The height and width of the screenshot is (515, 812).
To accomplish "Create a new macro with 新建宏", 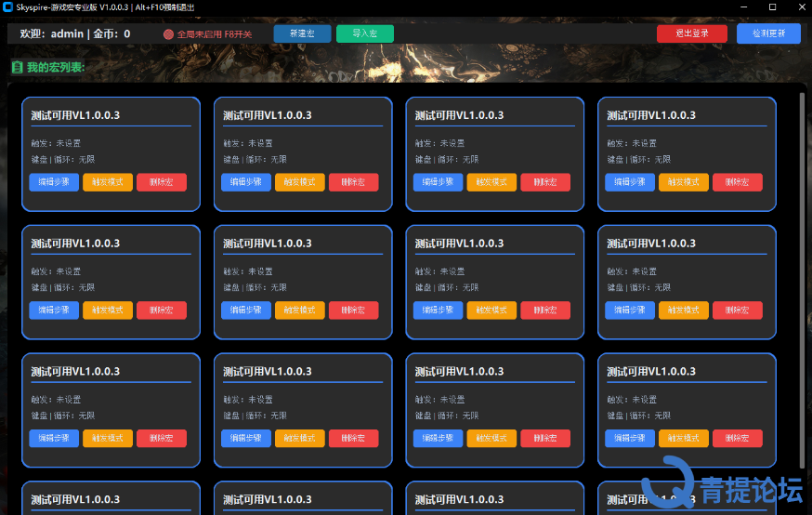I will click(302, 33).
